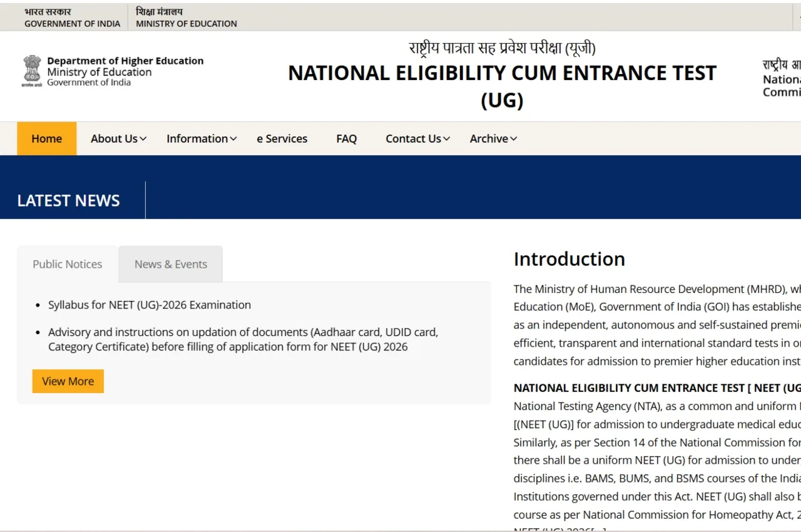This screenshot has width=801, height=532.
Task: Open the Advisory on updation of documents notice
Action: click(x=243, y=339)
